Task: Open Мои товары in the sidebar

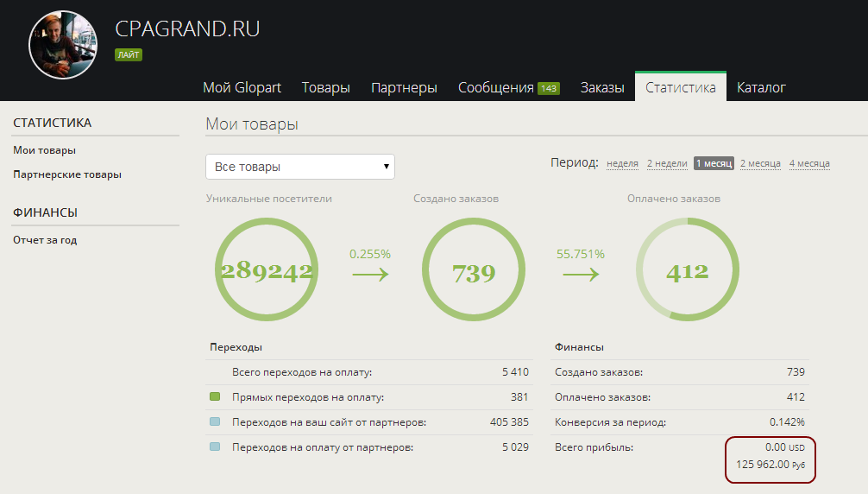Action: click(x=44, y=150)
